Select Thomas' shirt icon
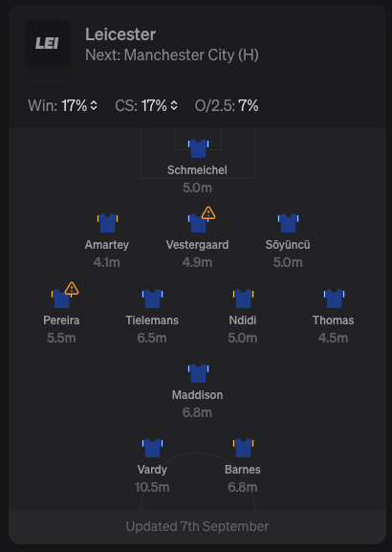Screen dimensions: 392x552 tap(334, 298)
